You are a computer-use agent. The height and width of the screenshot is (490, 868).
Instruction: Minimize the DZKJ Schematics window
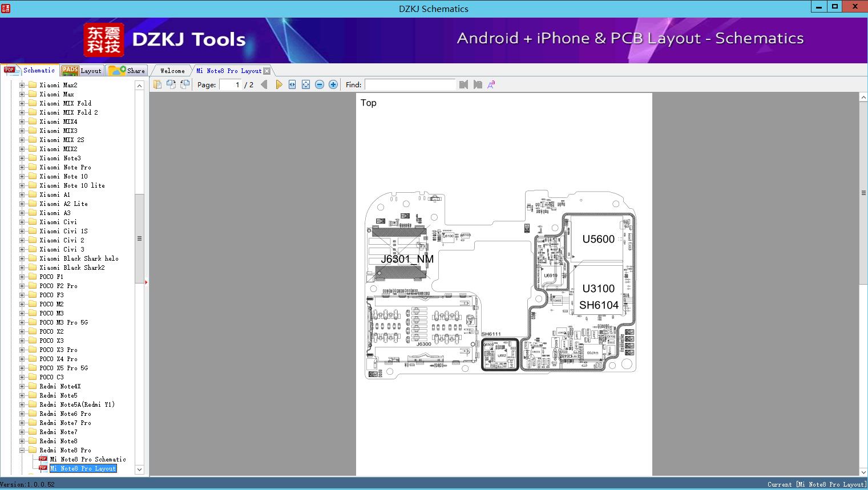819,6
